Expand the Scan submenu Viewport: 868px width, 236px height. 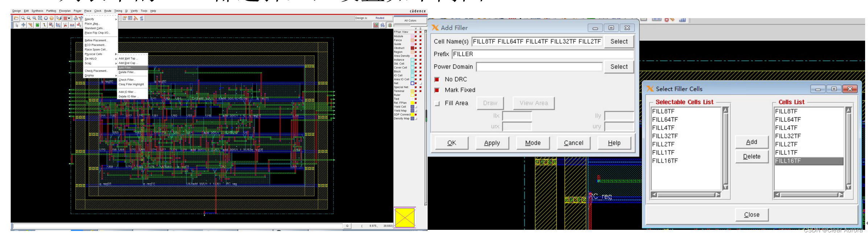pyautogui.click(x=100, y=63)
